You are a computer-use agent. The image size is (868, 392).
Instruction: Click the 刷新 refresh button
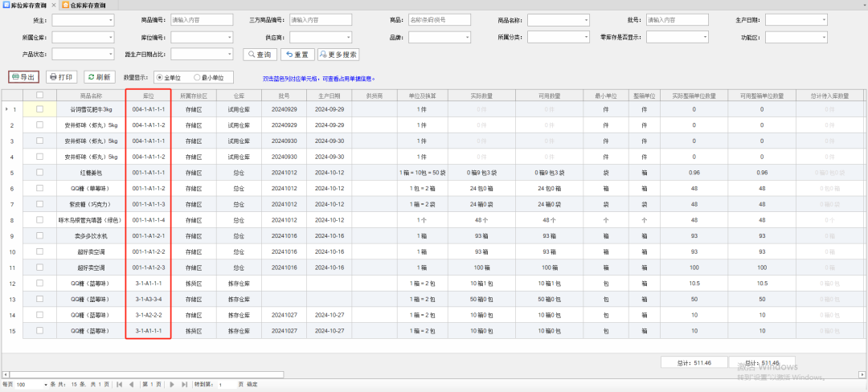[x=99, y=77]
